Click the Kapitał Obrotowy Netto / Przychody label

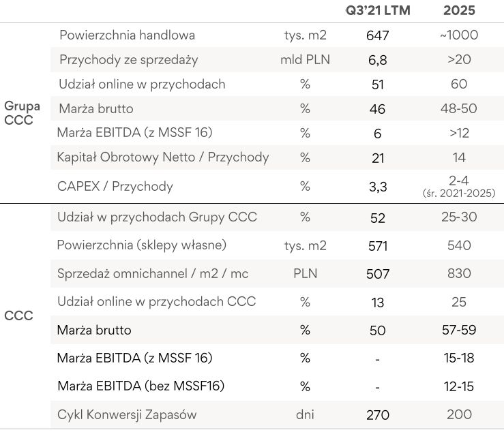[163, 157]
